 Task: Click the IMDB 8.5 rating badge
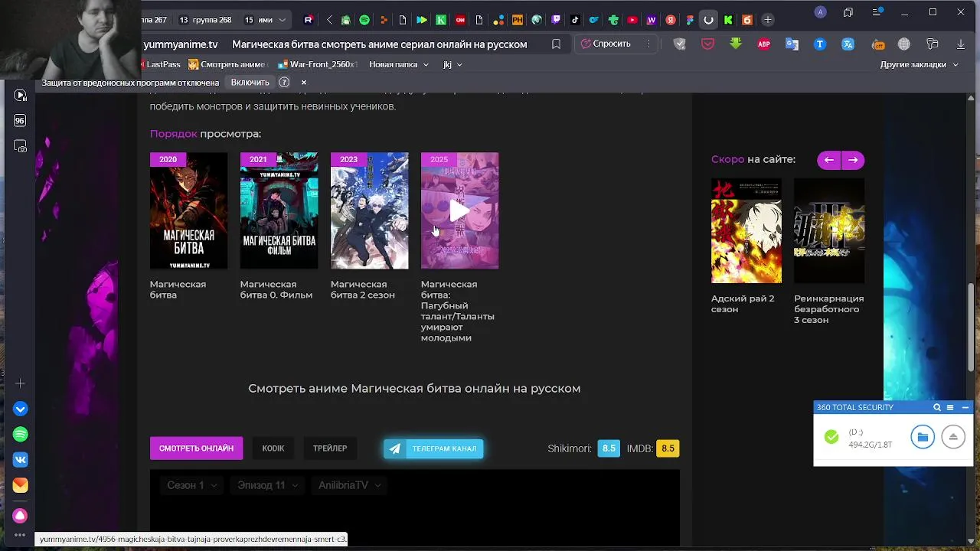(x=668, y=448)
